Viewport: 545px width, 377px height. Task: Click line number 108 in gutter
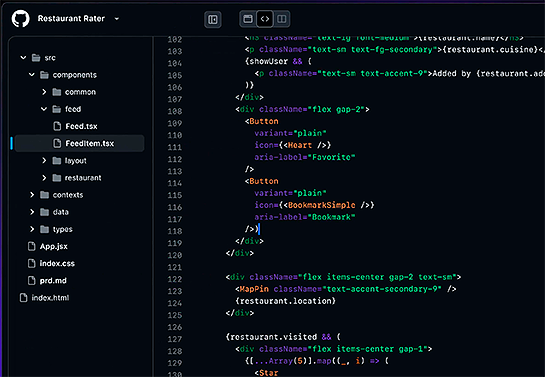[175, 111]
